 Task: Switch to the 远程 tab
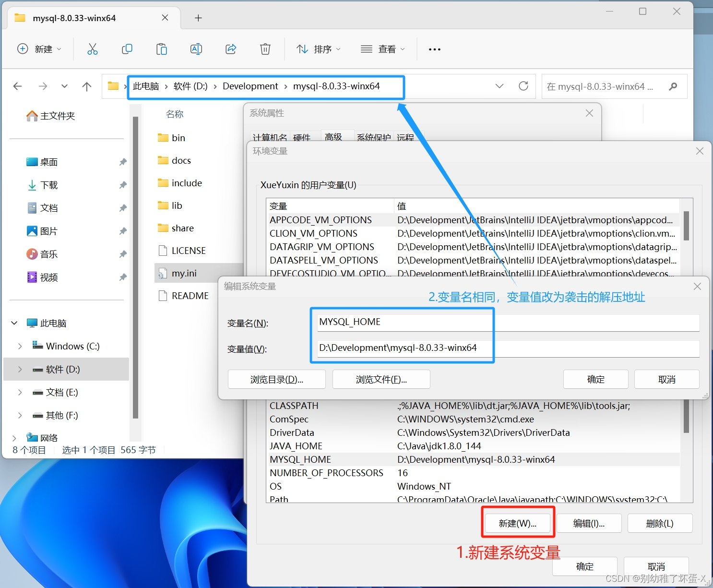pyautogui.click(x=405, y=137)
